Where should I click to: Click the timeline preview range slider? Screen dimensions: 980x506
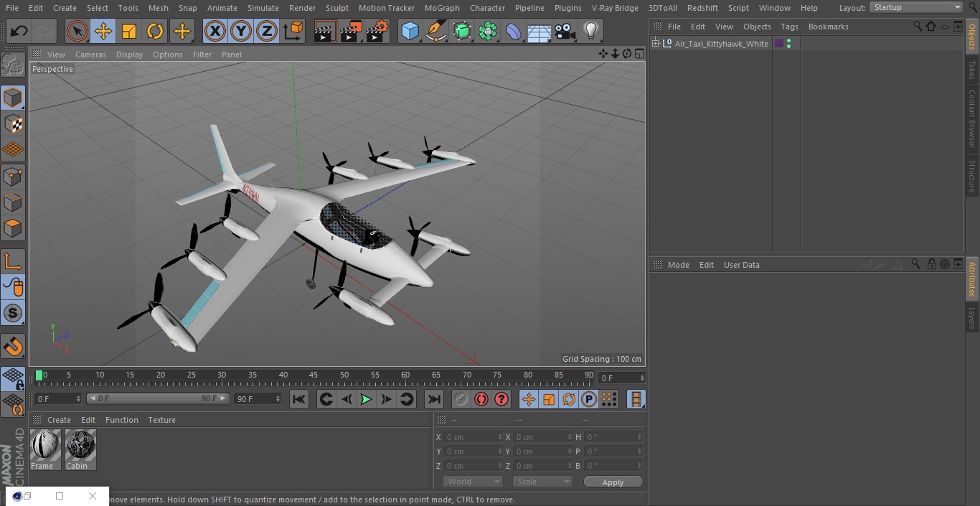coord(158,398)
